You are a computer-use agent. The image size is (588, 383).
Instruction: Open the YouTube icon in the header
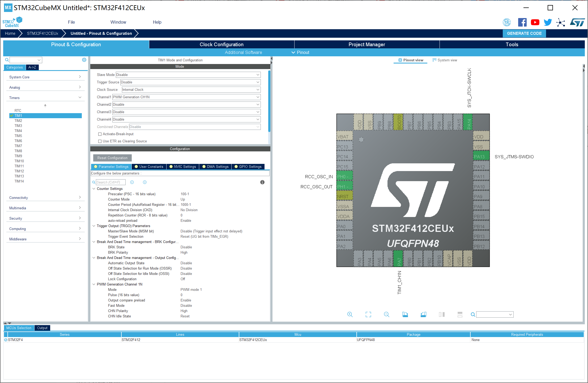pyautogui.click(x=535, y=22)
